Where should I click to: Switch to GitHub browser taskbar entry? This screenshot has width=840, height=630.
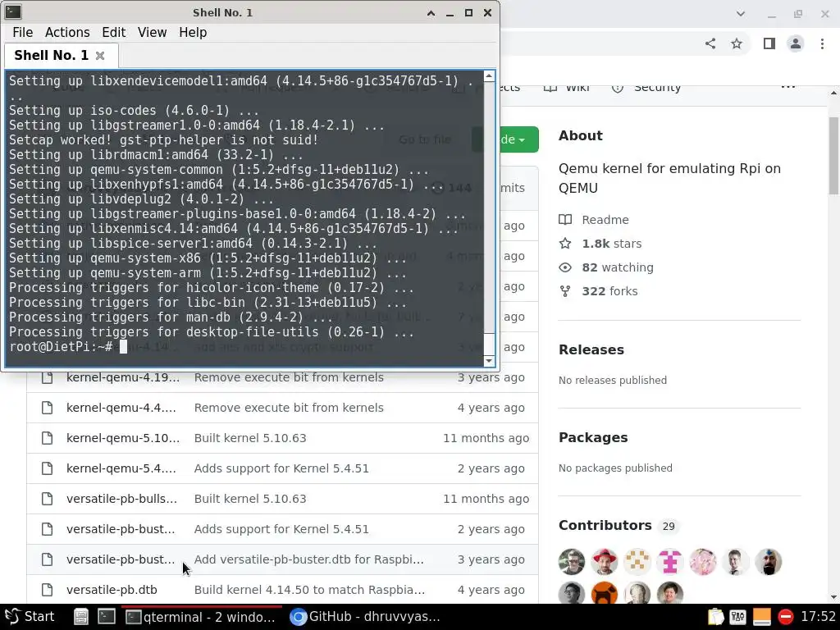click(365, 617)
